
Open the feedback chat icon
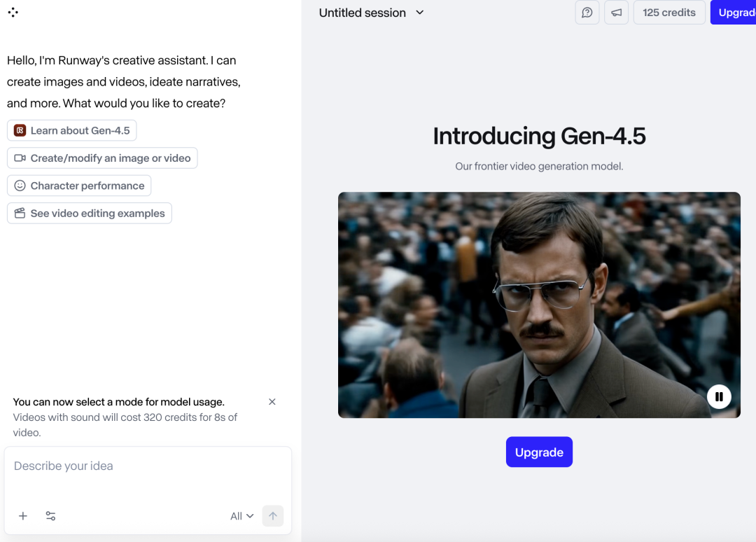587,13
